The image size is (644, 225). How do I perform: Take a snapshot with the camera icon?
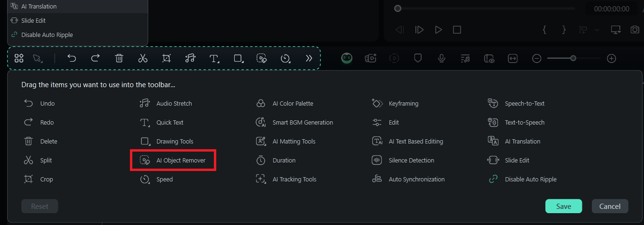[635, 29]
